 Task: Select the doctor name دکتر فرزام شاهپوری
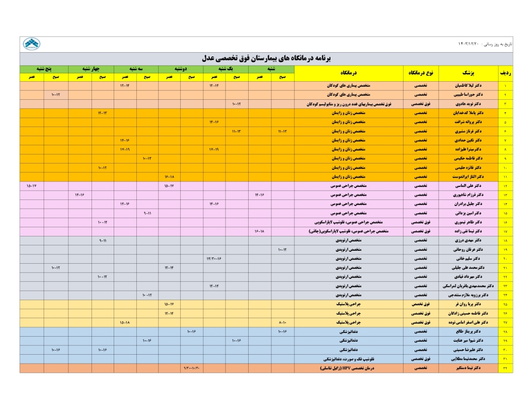(x=468, y=195)
